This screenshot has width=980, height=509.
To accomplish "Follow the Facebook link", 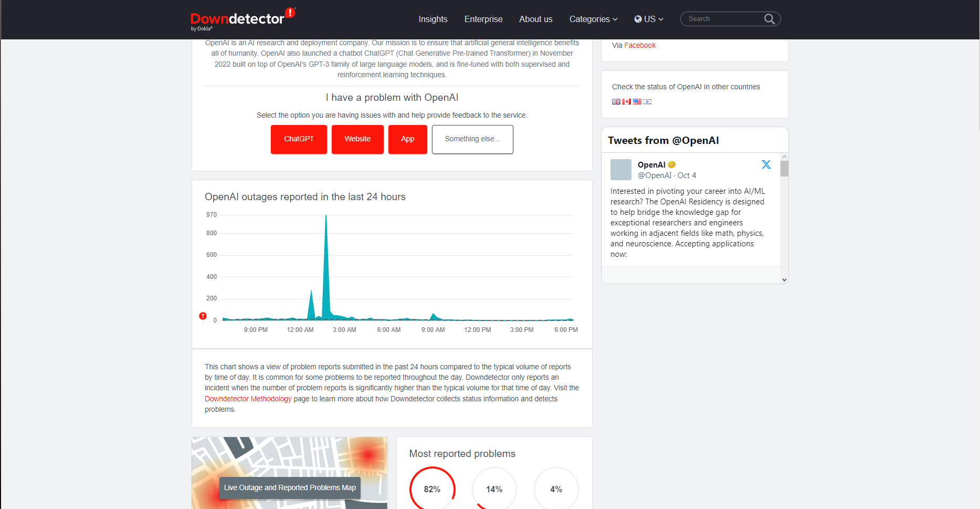I will coord(640,45).
